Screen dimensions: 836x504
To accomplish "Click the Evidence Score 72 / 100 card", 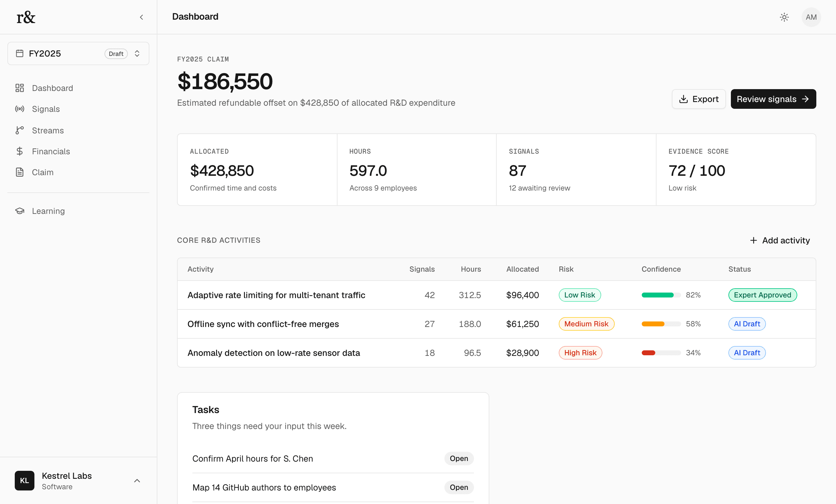I will click(736, 170).
